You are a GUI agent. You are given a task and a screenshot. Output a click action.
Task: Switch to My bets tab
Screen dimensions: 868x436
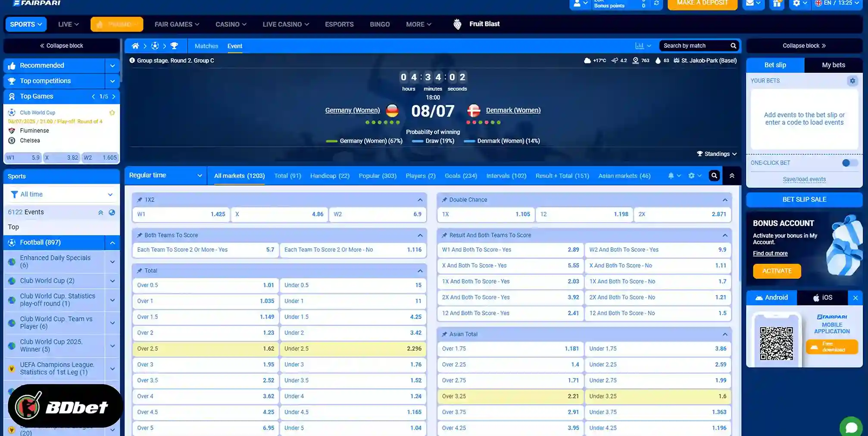[x=833, y=65]
